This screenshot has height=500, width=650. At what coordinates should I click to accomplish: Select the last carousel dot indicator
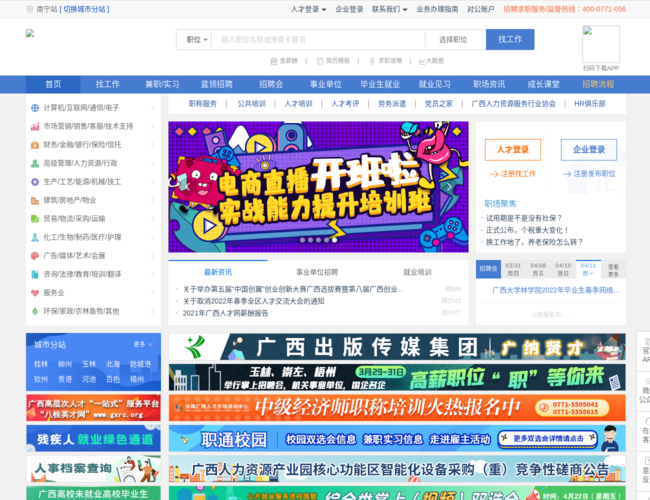pyautogui.click(x=334, y=240)
